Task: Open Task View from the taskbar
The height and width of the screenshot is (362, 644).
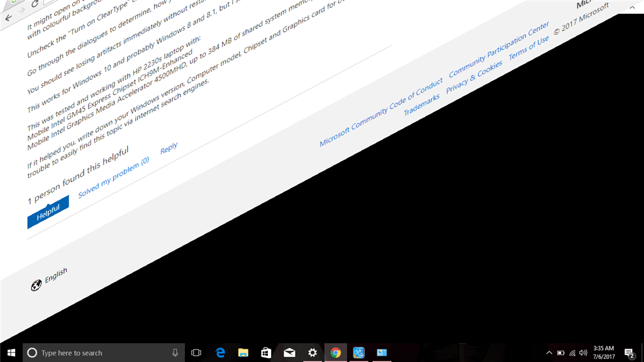Action: point(196,353)
